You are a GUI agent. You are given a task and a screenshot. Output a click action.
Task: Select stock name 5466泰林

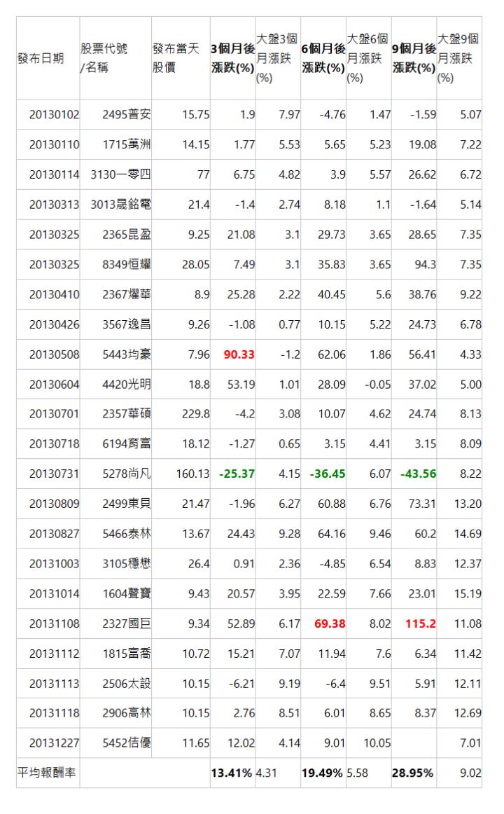coord(127,534)
